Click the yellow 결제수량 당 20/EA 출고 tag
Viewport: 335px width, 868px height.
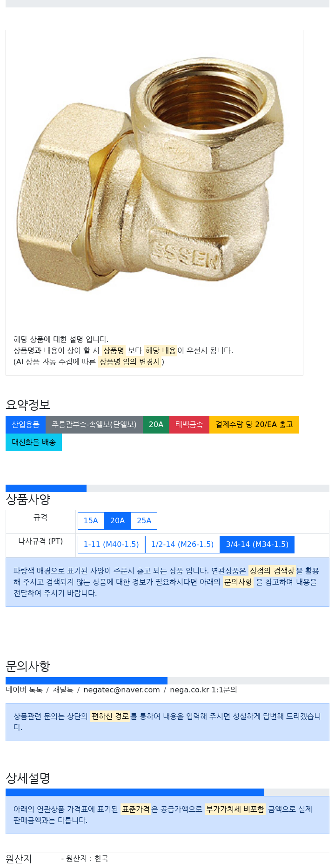click(254, 425)
